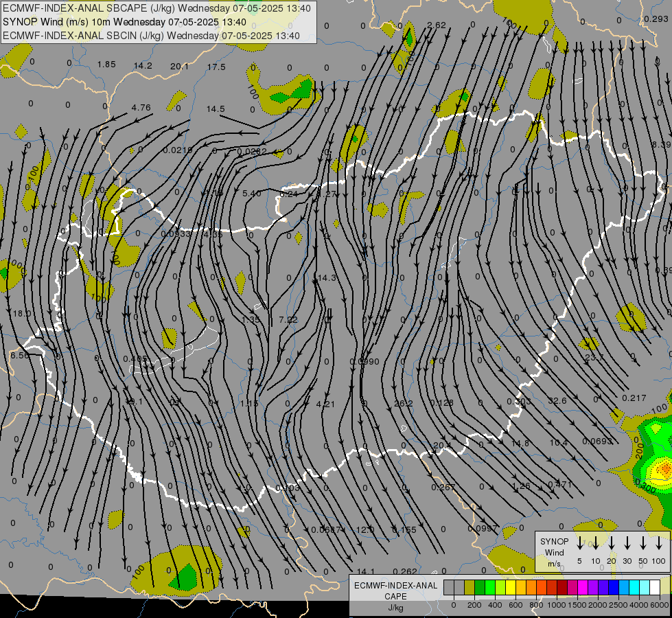Click the map value '32.6'
Viewport: 672px width, 618px height.
coord(557,400)
